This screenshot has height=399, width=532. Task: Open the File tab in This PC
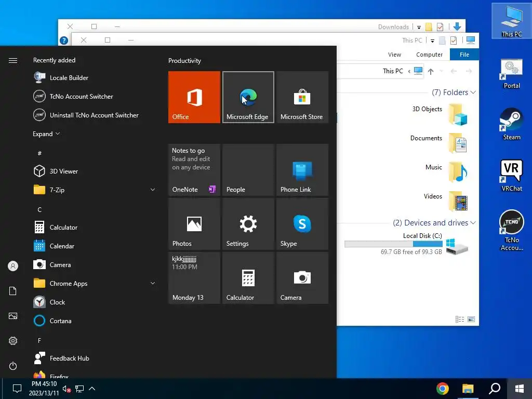(x=464, y=55)
